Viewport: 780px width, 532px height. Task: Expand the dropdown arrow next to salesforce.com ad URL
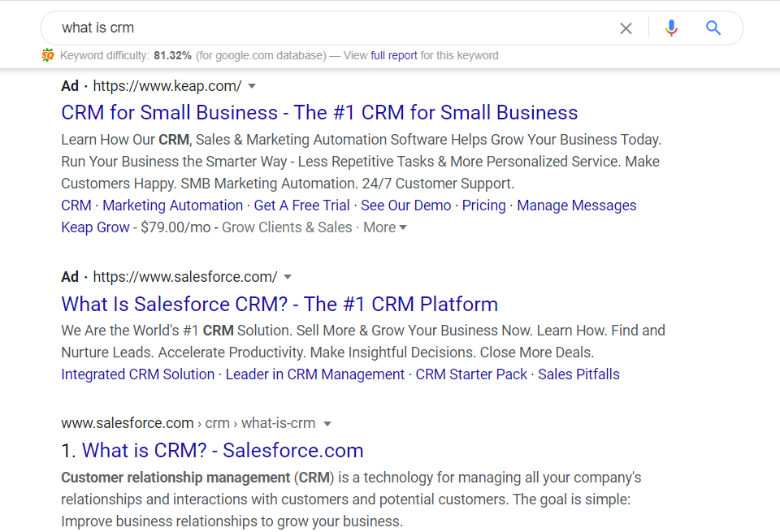[288, 277]
